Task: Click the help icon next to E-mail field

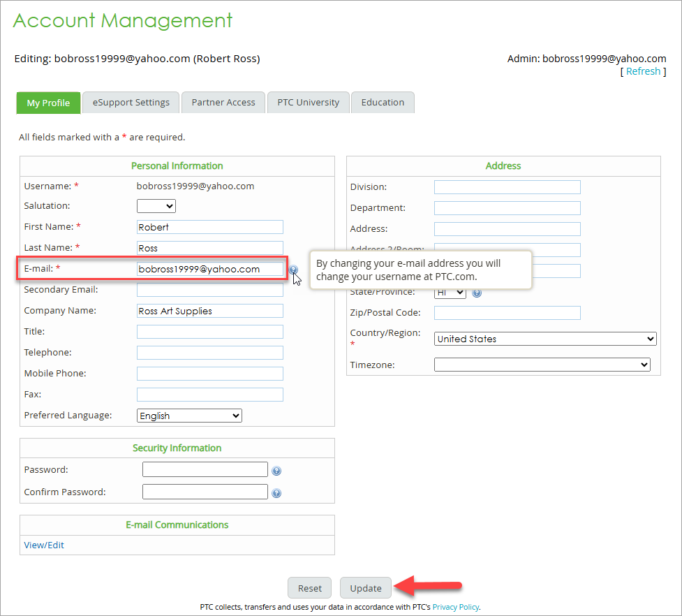Action: click(x=293, y=270)
